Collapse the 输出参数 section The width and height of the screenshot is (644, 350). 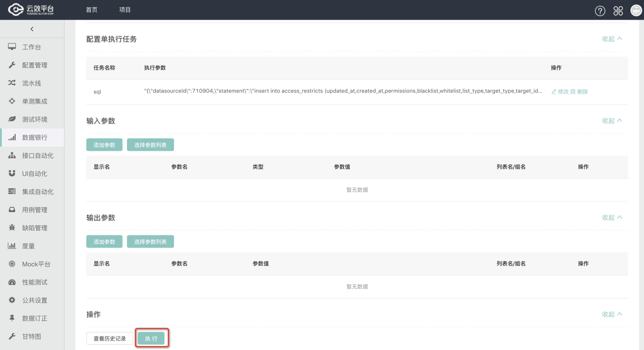click(612, 218)
